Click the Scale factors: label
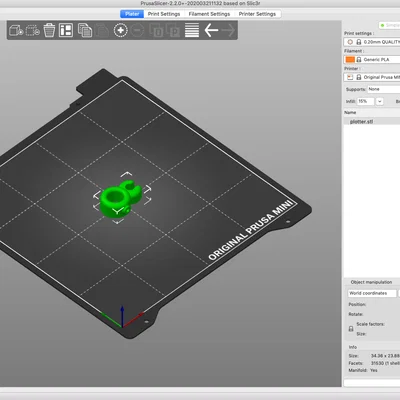This screenshot has width=400, height=400. (370, 324)
